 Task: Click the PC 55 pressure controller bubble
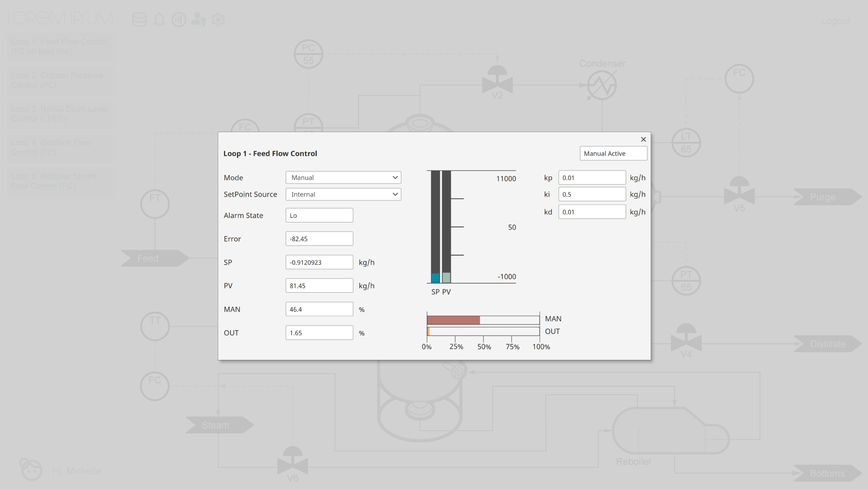(308, 54)
